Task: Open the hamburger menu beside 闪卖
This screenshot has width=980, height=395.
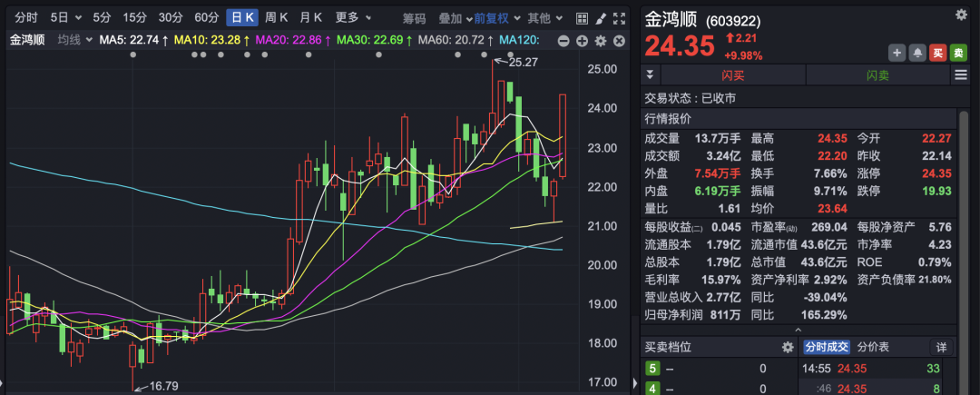Action: coord(962,74)
